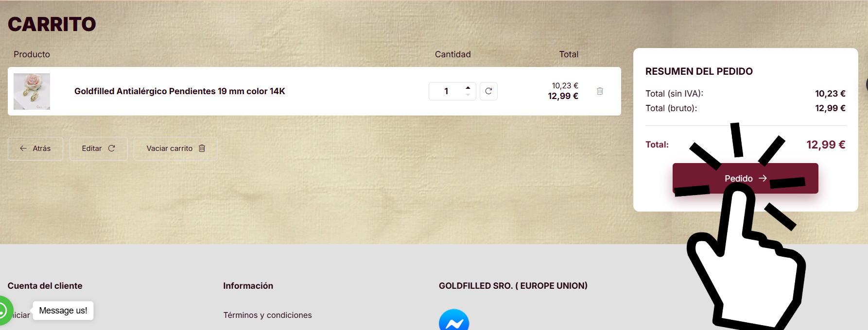Click the arrow icon on Pedido button

click(x=763, y=178)
